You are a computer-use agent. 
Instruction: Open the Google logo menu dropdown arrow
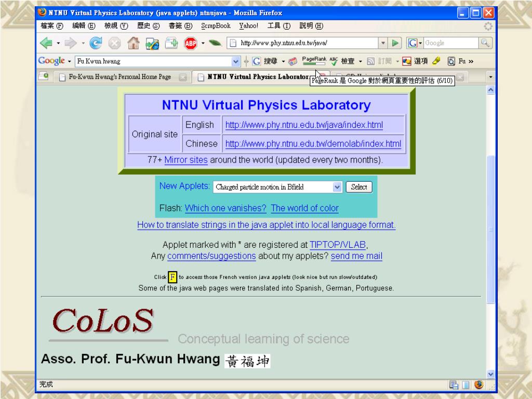tap(69, 61)
